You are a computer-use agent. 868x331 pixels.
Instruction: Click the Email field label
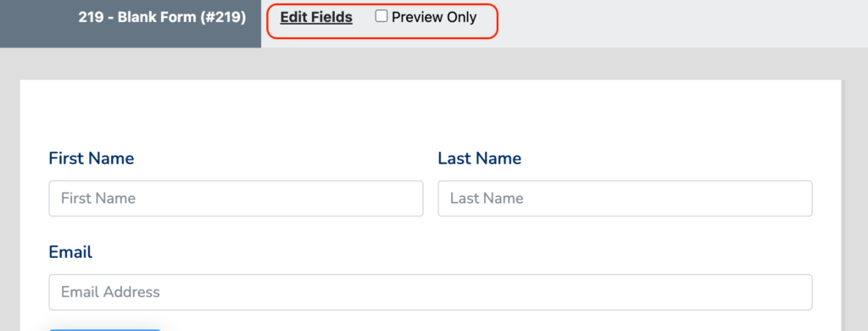click(70, 253)
